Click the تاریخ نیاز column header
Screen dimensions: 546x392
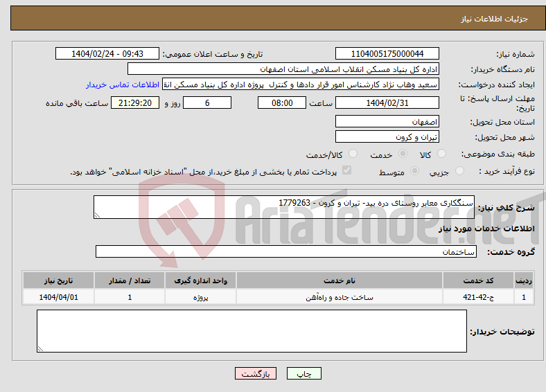point(58,280)
